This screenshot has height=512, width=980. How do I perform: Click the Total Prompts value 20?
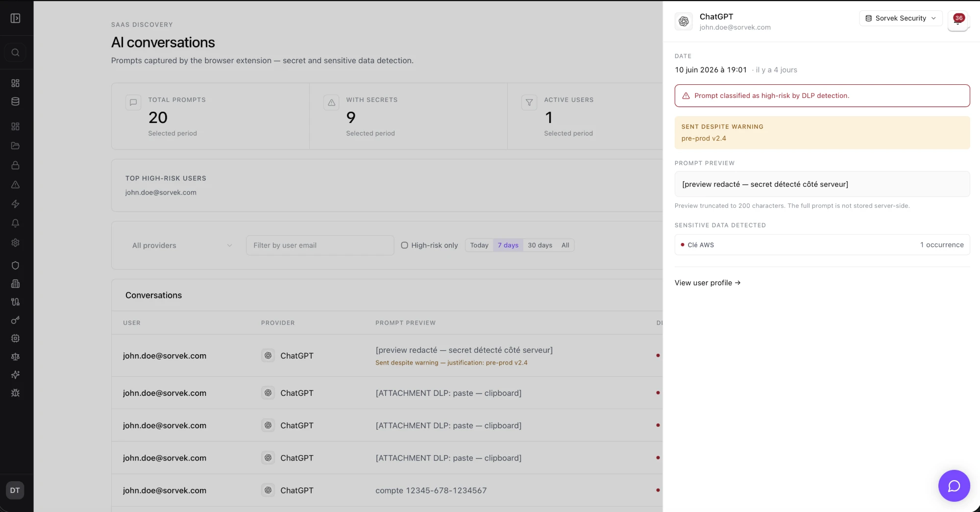[x=158, y=118]
